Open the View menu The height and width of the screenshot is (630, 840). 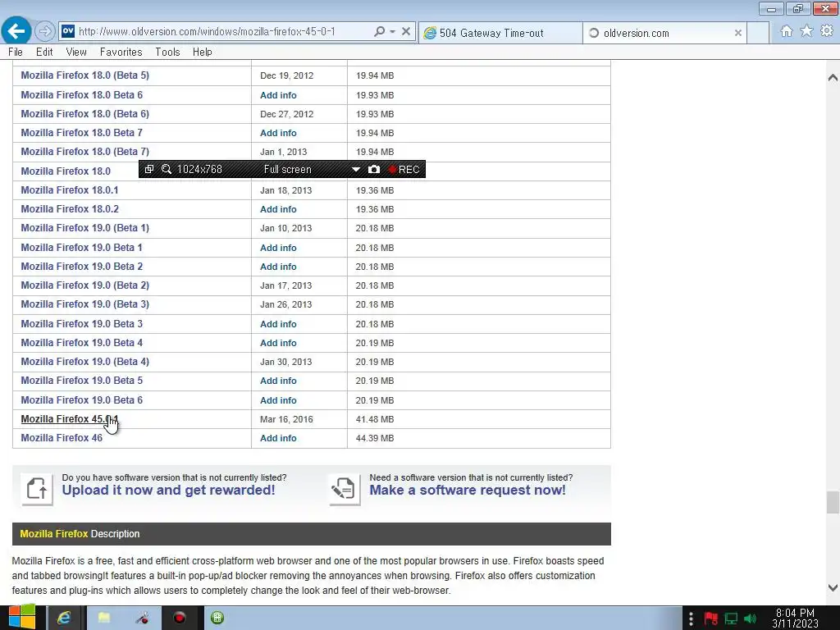pyautogui.click(x=76, y=52)
